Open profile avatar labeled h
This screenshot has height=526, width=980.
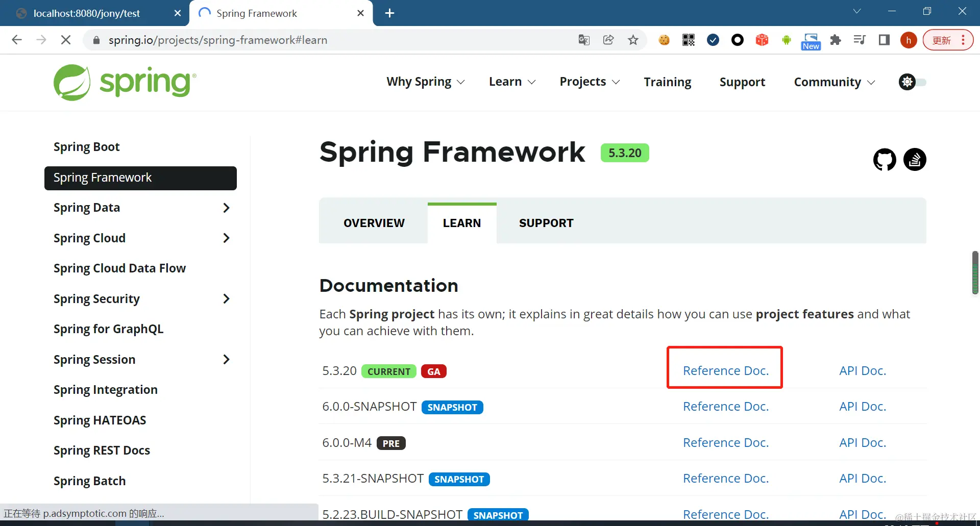coord(909,40)
